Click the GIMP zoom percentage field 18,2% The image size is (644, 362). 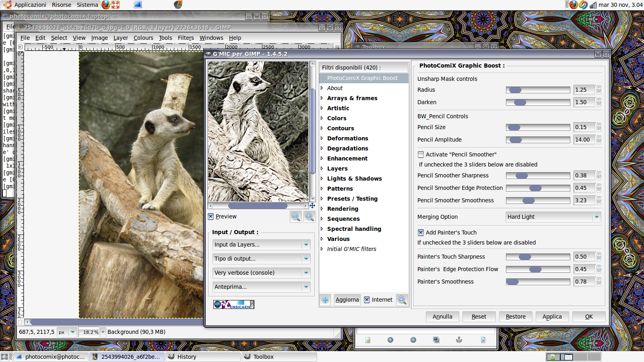[89, 332]
